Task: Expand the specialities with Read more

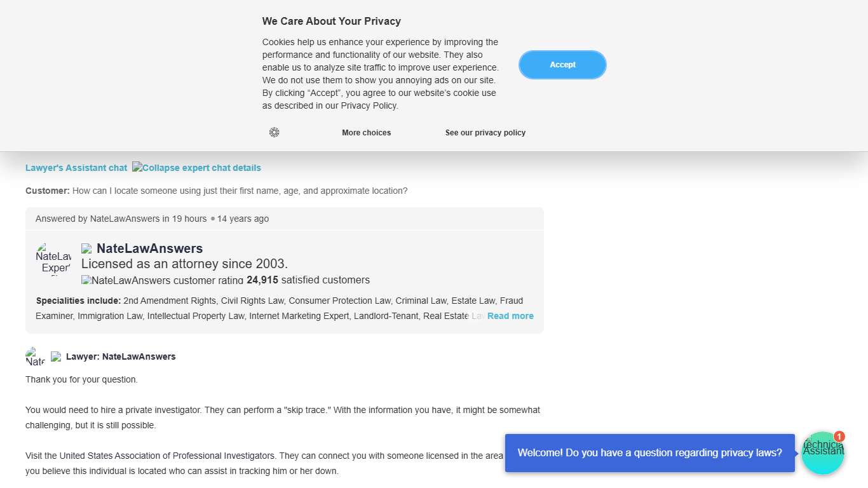Action: click(510, 316)
